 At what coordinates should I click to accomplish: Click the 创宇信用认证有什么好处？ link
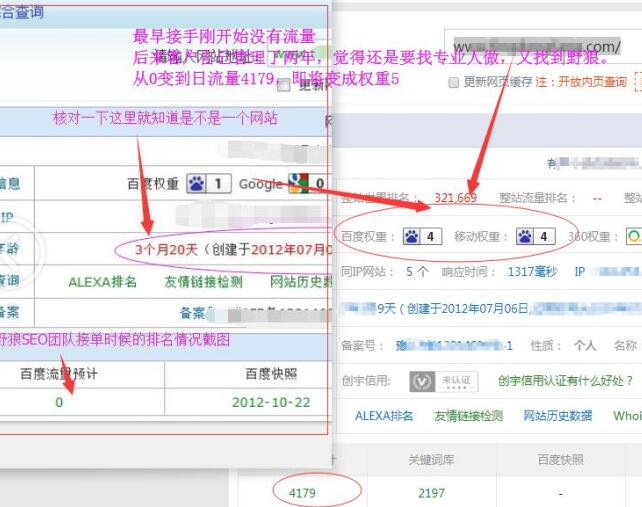(x=565, y=381)
